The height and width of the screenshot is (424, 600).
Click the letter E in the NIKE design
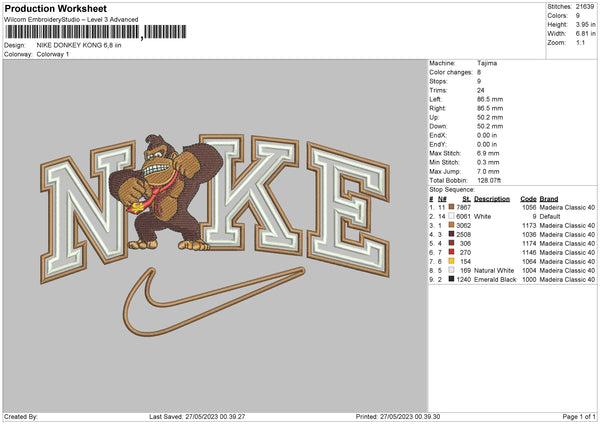click(348, 210)
